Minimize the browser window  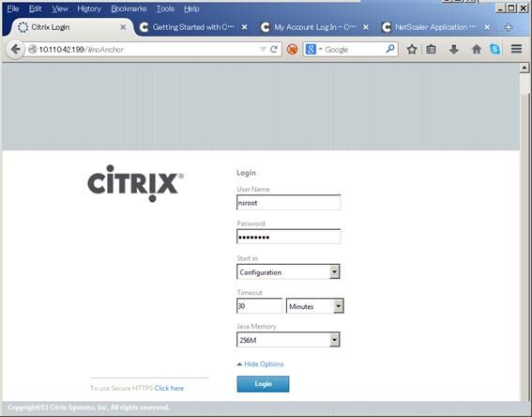pyautogui.click(x=500, y=8)
